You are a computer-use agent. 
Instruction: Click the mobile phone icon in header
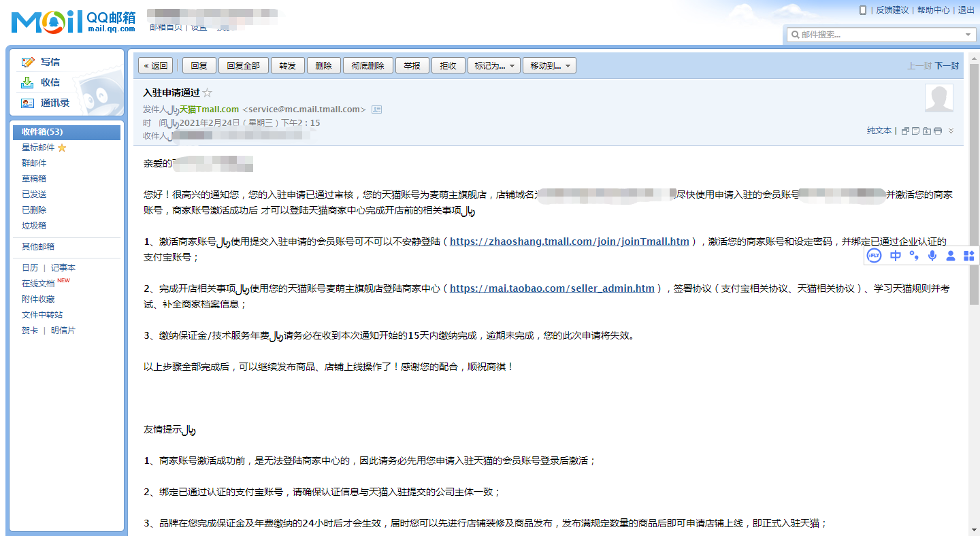click(863, 10)
